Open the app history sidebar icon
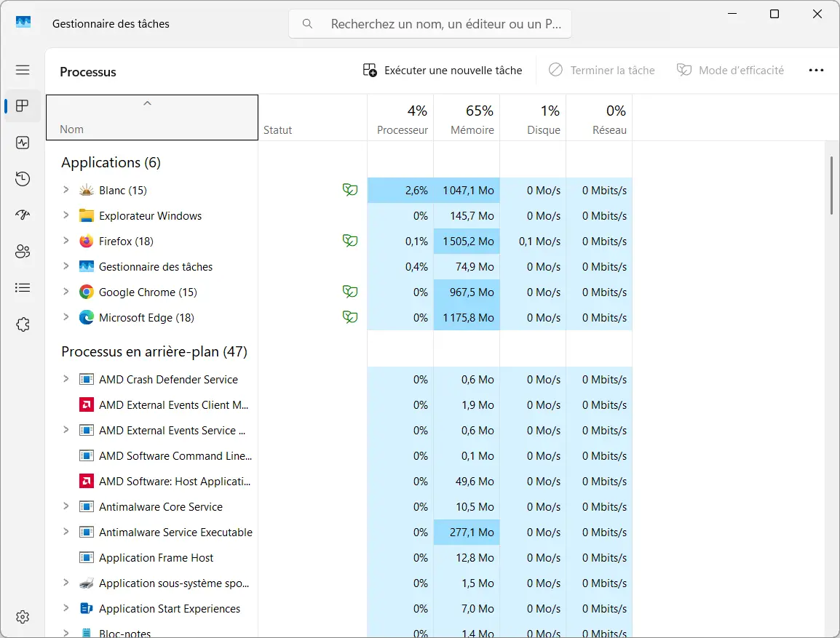This screenshot has height=638, width=840. [x=23, y=179]
